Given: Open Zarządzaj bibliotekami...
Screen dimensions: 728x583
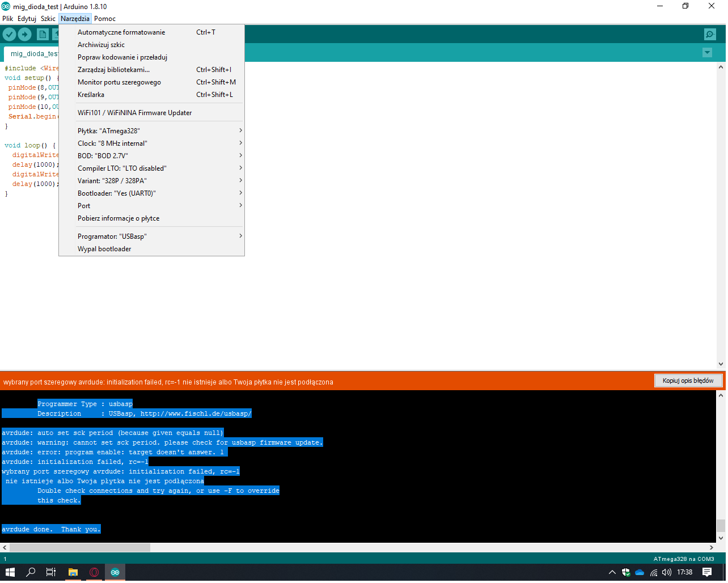Looking at the screenshot, I should point(151,70).
